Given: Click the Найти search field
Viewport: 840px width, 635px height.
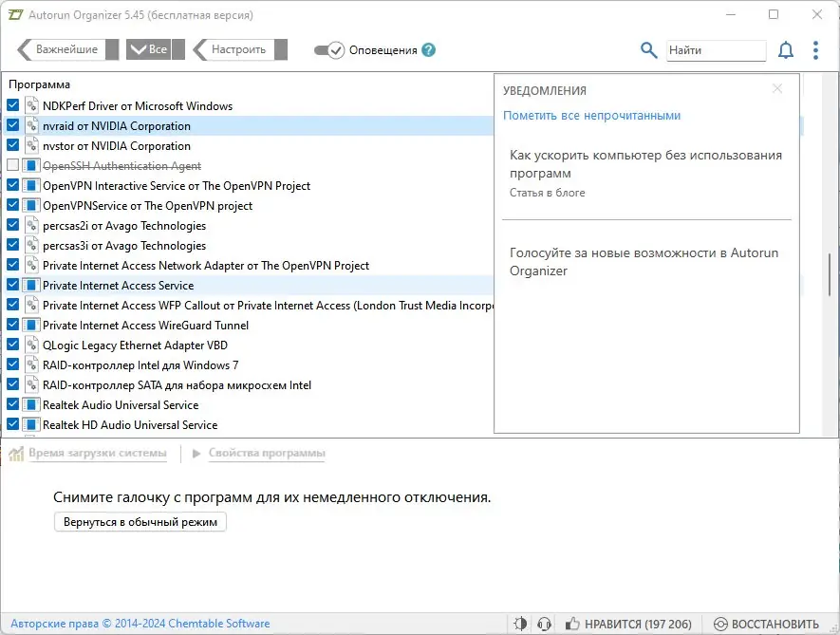Looking at the screenshot, I should (x=715, y=50).
